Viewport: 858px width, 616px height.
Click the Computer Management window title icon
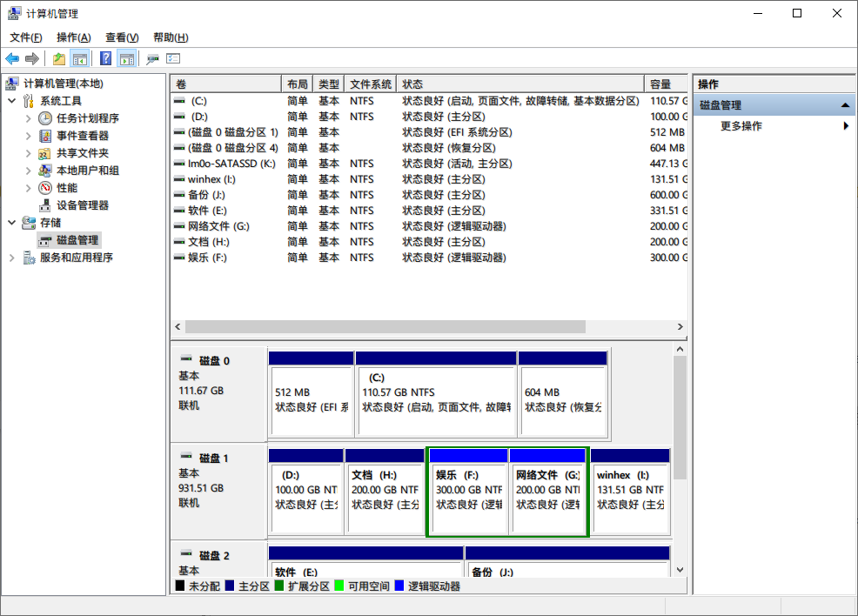point(14,13)
